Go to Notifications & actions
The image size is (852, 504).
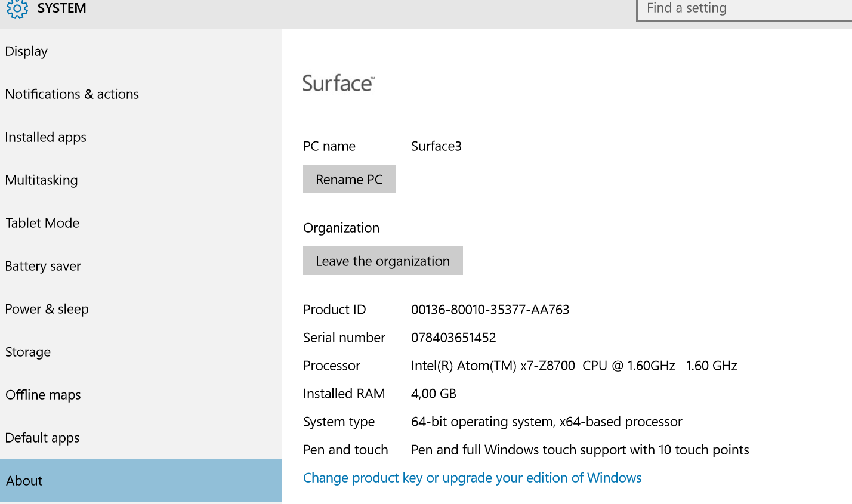[x=72, y=94]
